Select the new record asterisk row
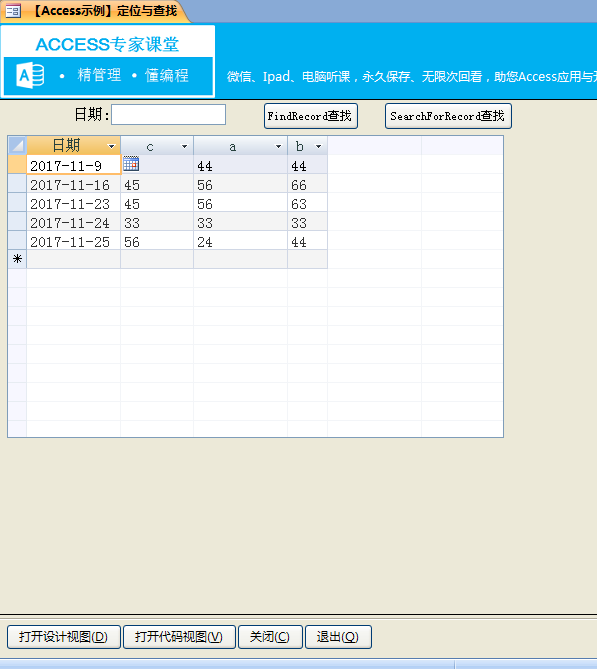The width and height of the screenshot is (597, 669). click(x=17, y=259)
